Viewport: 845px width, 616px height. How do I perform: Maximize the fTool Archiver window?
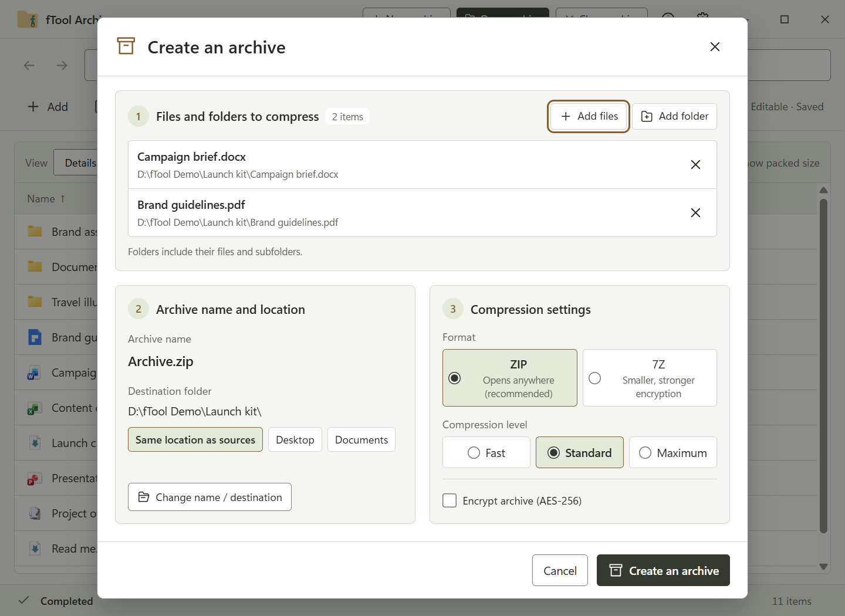click(x=785, y=19)
